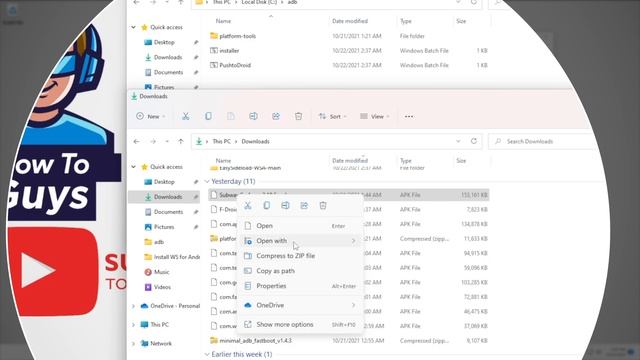Viewport: 640px width, 360px height.
Task: Open Install WS for Android folder in sidebar
Action: 171,257
